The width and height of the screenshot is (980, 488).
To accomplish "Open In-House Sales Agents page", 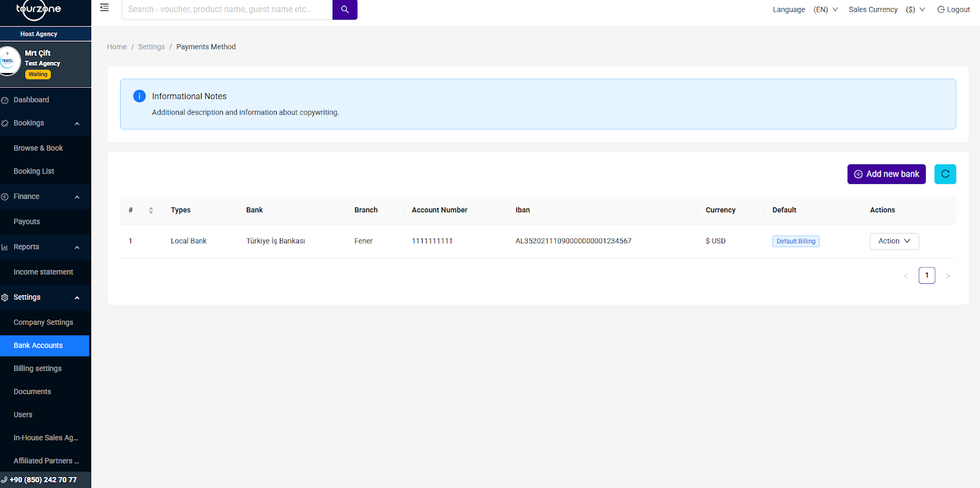I will tap(46, 438).
